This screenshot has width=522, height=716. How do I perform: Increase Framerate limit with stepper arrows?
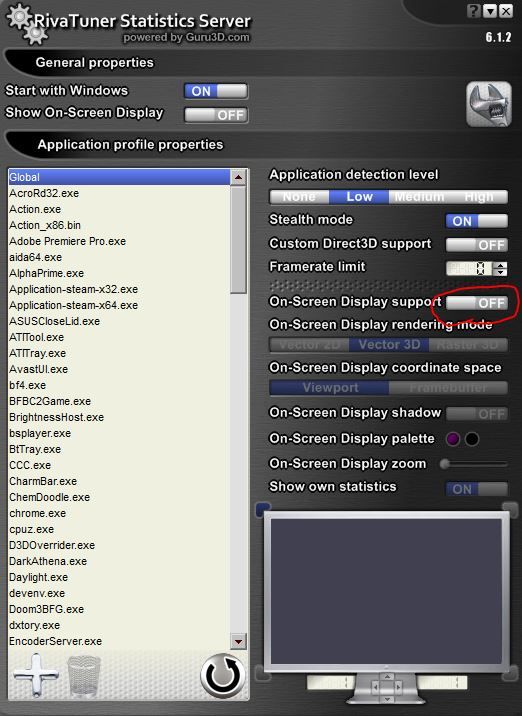501,265
